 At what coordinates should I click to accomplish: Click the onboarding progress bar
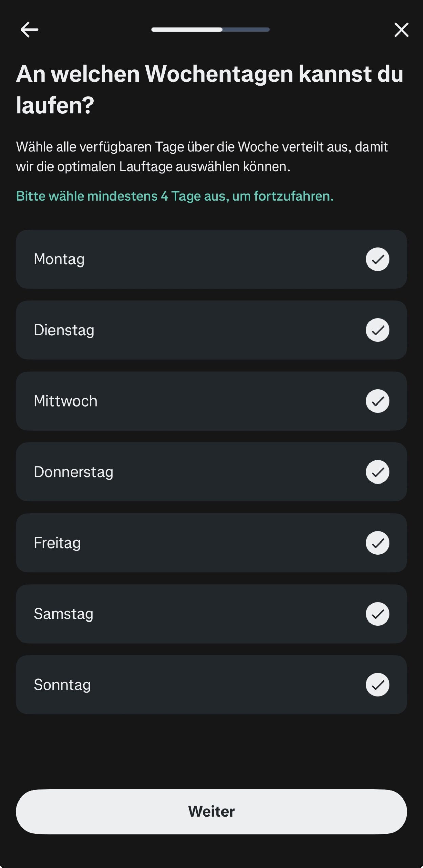click(x=210, y=30)
